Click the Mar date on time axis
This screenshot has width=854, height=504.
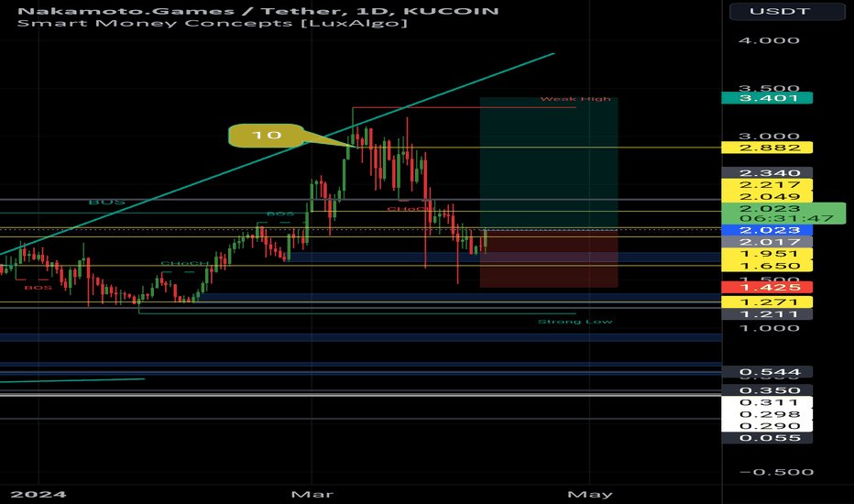pyautogui.click(x=312, y=494)
